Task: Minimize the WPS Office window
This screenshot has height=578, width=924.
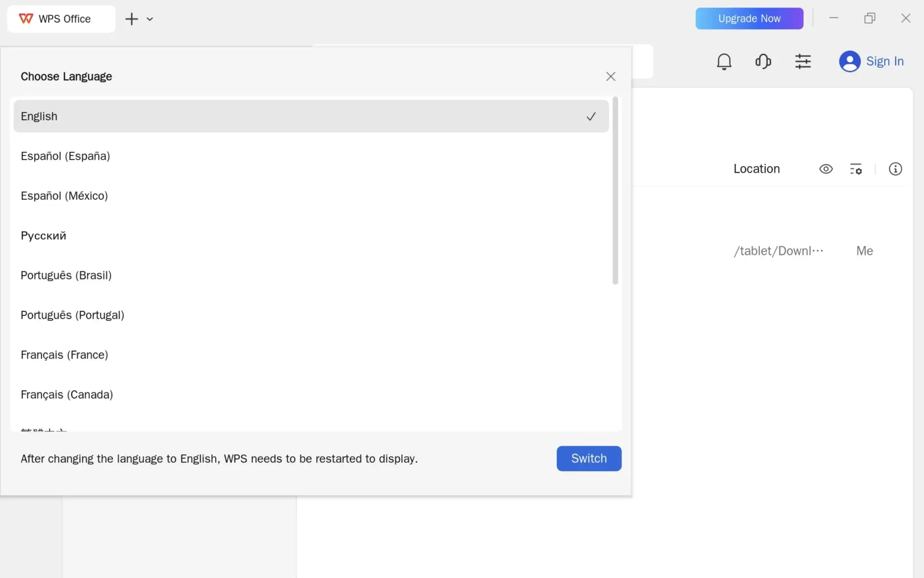Action: click(834, 18)
